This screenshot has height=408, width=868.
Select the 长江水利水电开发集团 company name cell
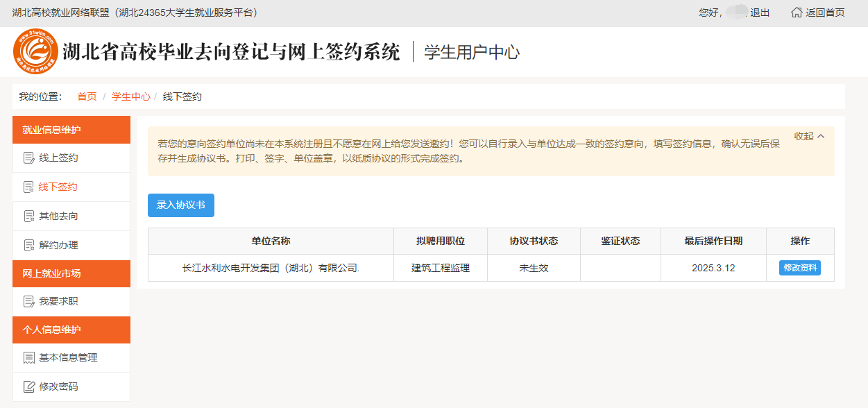pyautogui.click(x=271, y=268)
